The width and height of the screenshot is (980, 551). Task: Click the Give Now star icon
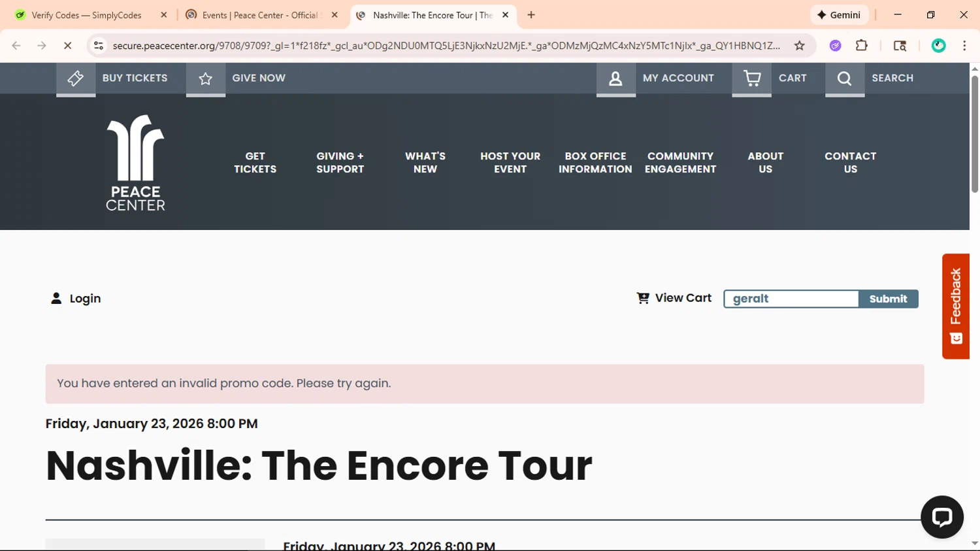click(206, 78)
